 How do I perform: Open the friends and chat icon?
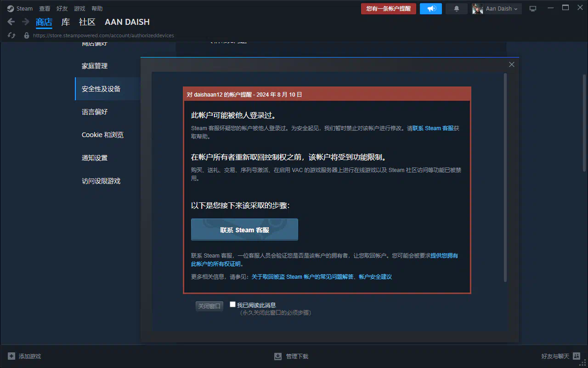(x=577, y=356)
